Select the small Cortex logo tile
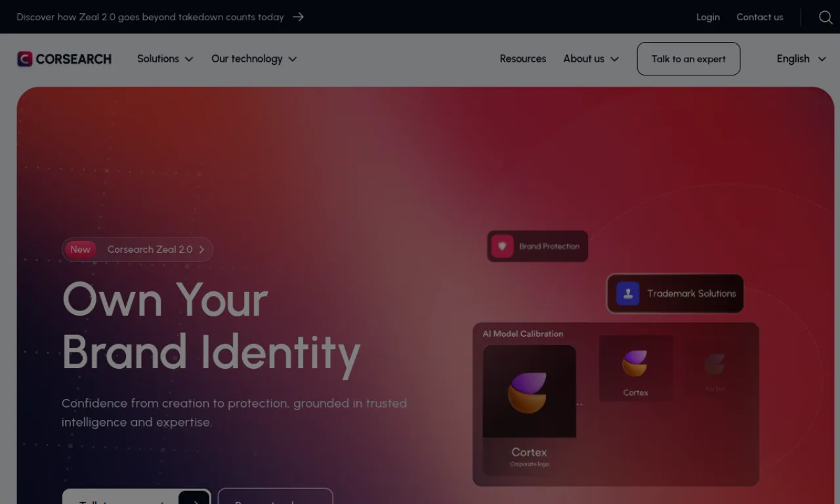The height and width of the screenshot is (504, 840). (635, 368)
